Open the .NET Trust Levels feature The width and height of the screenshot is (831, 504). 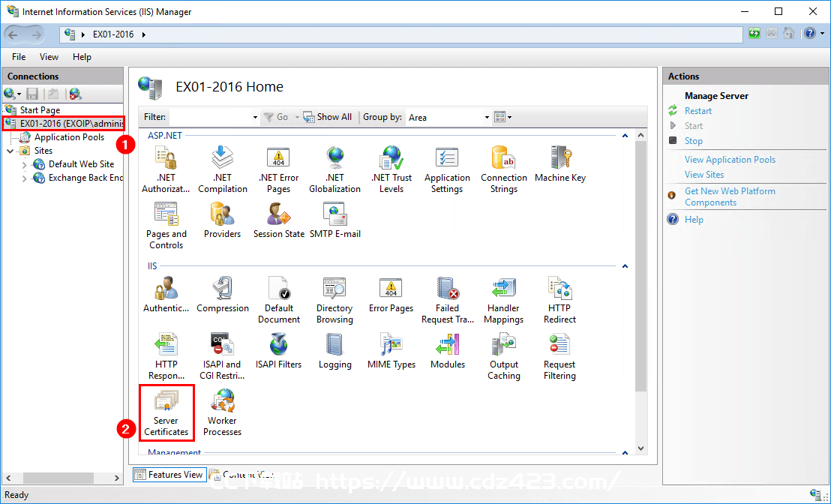(x=391, y=169)
